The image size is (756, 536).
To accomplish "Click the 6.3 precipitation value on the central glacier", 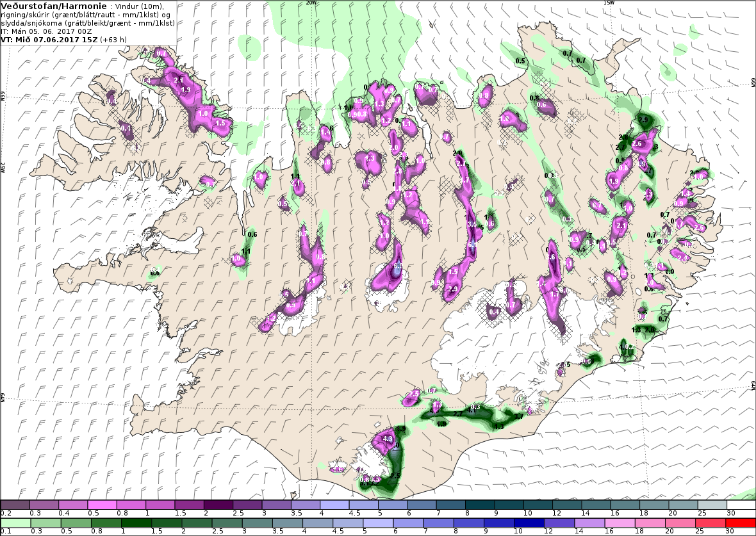I will click(x=398, y=266).
